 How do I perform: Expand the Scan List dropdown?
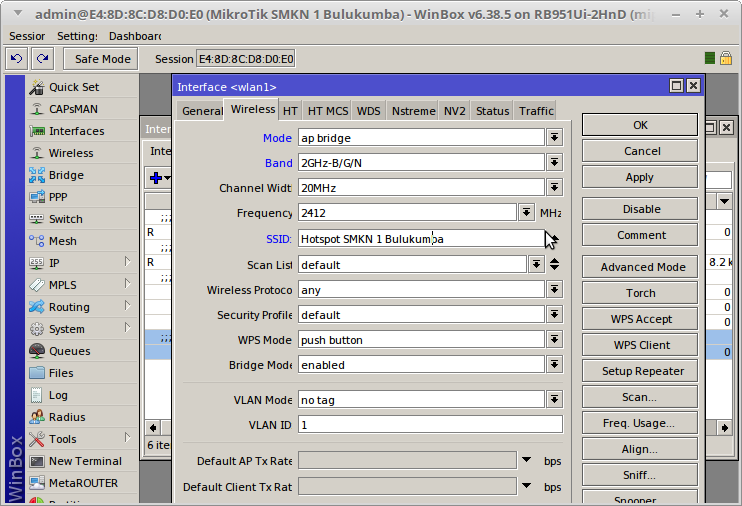(536, 265)
